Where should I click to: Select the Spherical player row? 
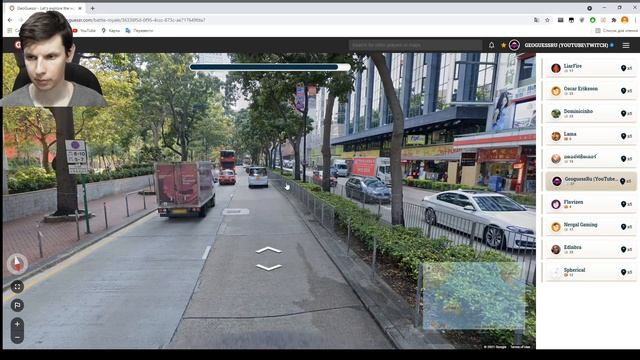(590, 272)
